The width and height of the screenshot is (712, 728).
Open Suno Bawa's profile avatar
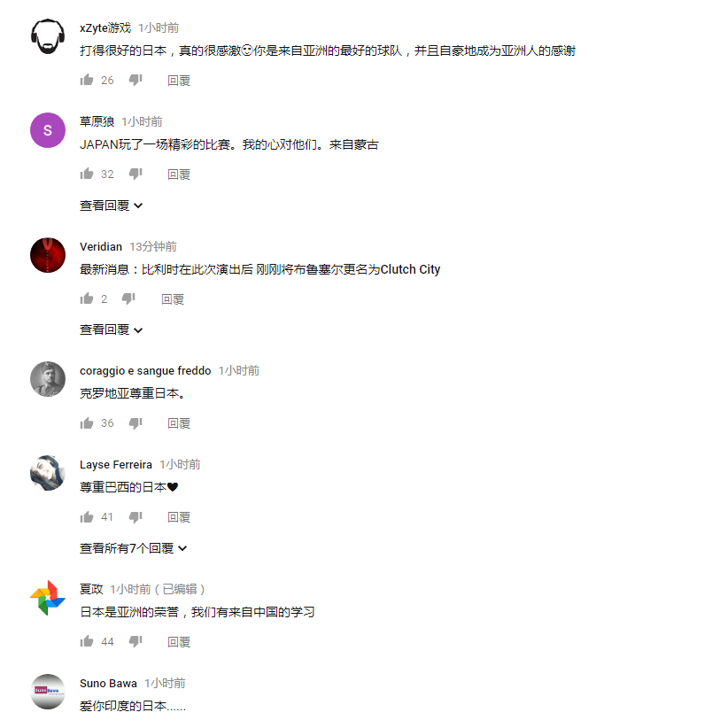click(48, 692)
